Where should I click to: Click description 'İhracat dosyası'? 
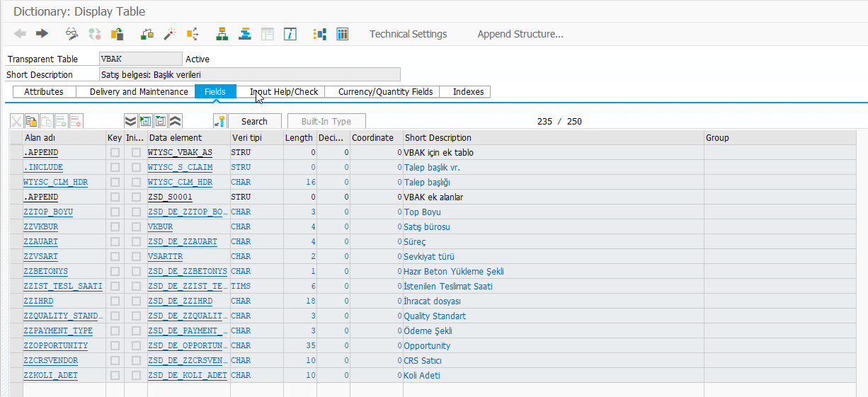pyautogui.click(x=432, y=301)
